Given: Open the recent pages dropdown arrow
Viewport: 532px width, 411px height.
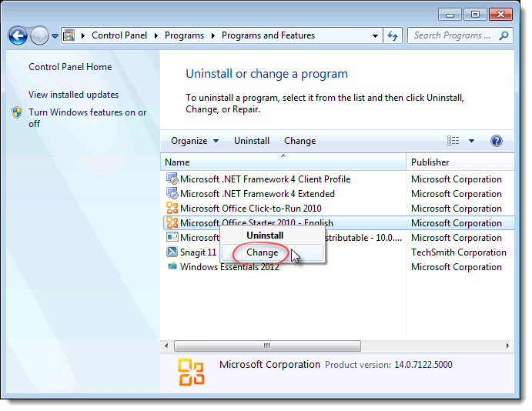Looking at the screenshot, I should (55, 35).
